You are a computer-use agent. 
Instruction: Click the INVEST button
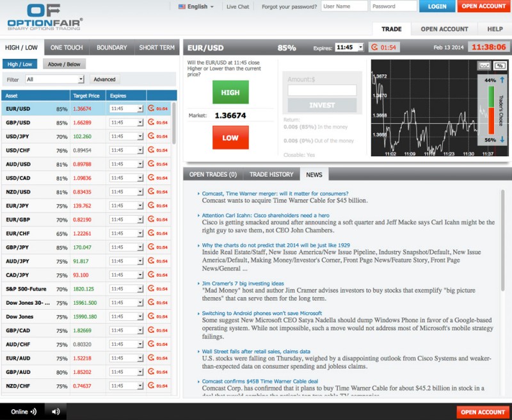click(x=322, y=105)
